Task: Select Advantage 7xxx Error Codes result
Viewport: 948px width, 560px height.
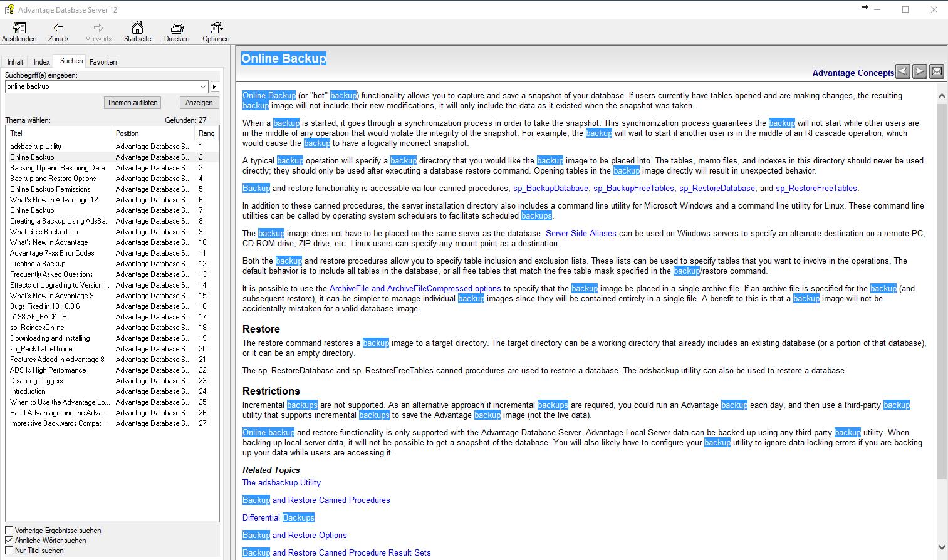Action: pos(113,253)
